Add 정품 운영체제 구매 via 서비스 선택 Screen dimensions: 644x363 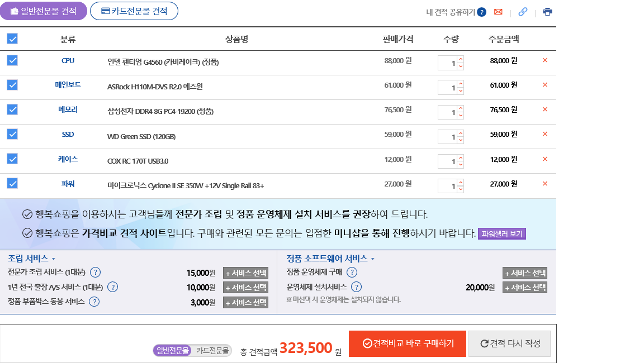[x=525, y=273]
